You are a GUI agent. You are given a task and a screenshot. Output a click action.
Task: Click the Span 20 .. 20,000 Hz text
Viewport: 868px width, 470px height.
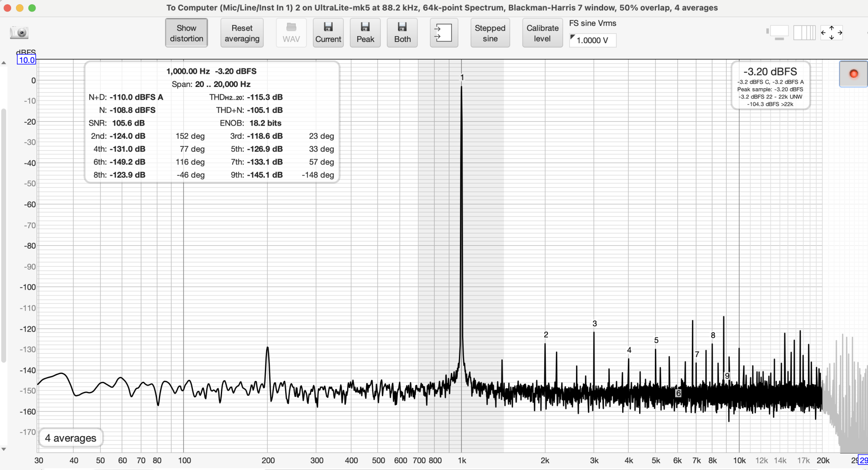211,84
